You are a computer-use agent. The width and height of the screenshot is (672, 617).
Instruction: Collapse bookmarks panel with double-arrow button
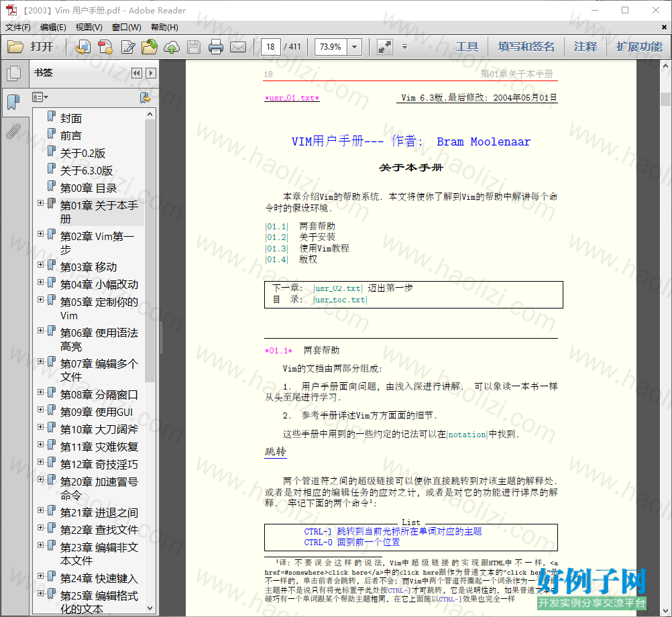[x=137, y=73]
